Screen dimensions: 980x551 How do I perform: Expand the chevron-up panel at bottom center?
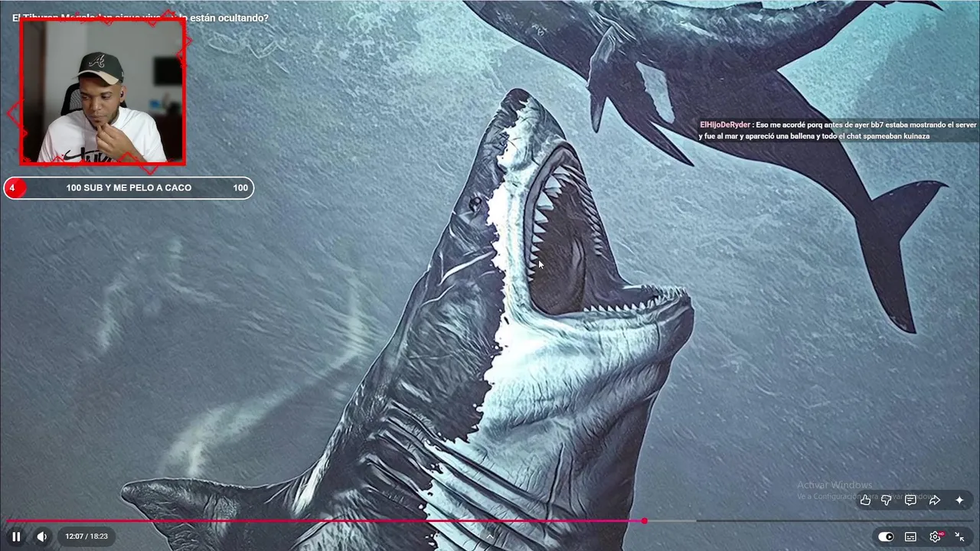(x=490, y=536)
